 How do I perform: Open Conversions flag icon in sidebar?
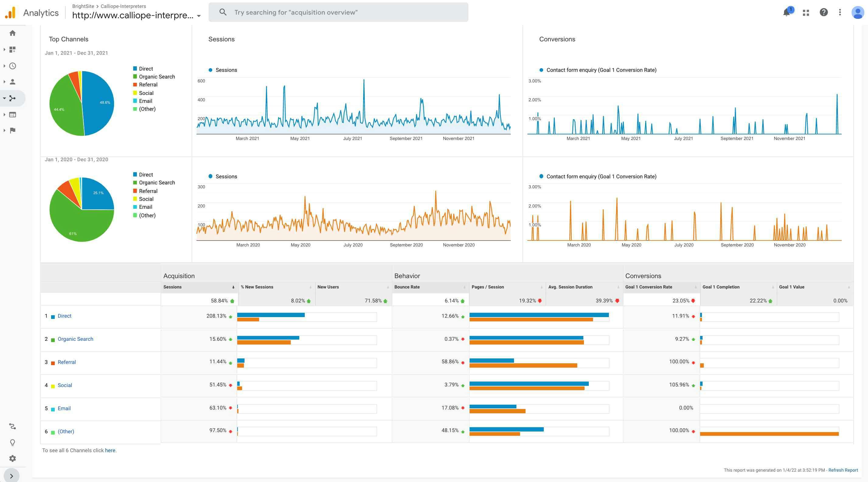(12, 131)
